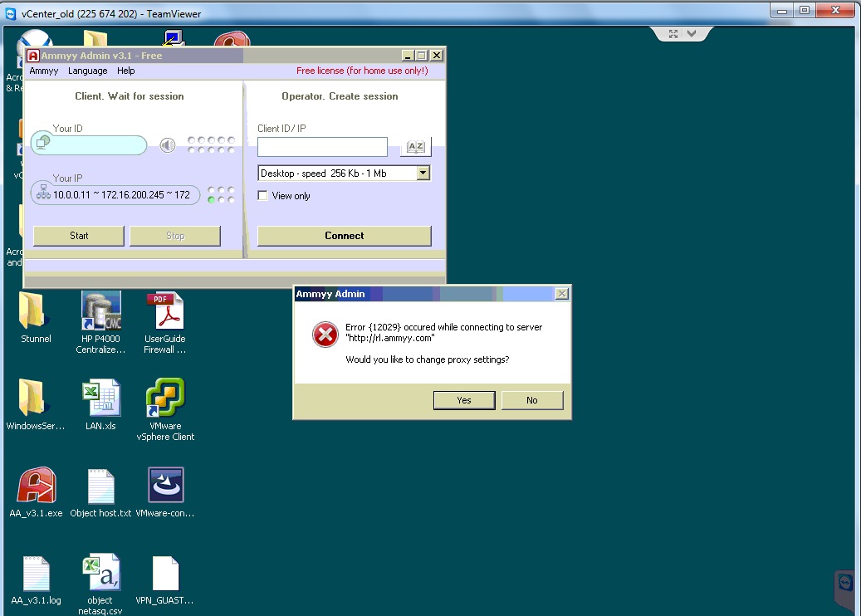This screenshot has width=861, height=616.
Task: Click the red error icon in dialog
Action: [325, 335]
